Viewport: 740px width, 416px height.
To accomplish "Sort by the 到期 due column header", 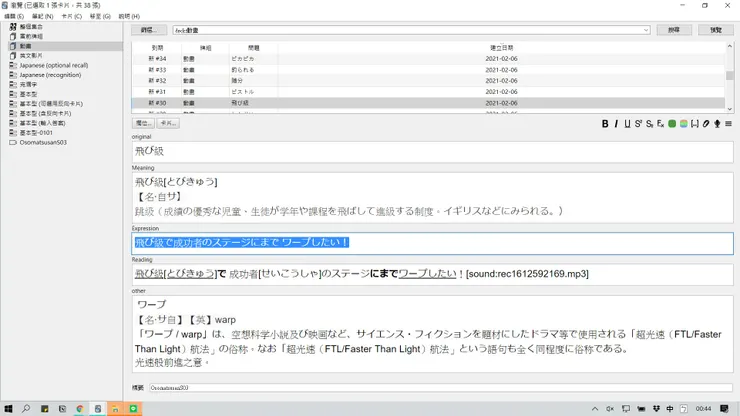I will [x=157, y=48].
